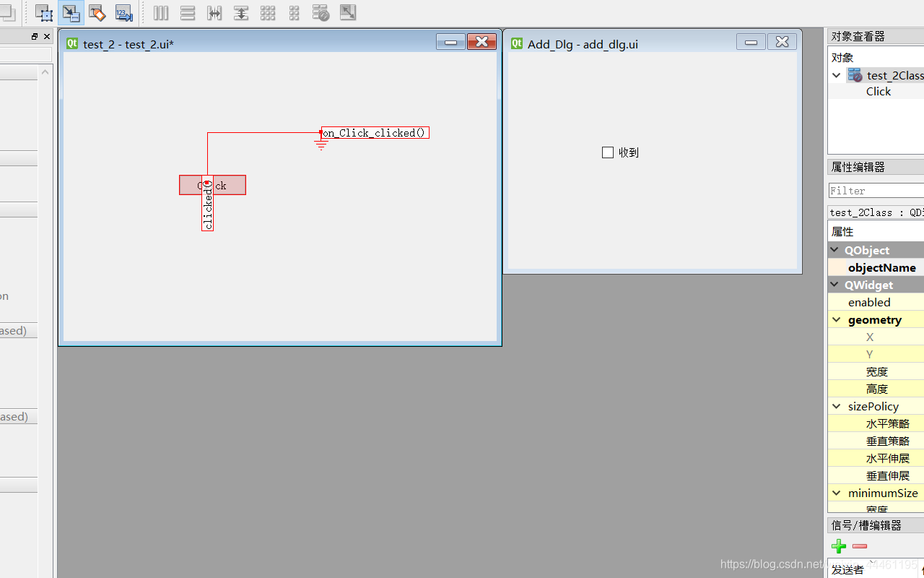This screenshot has width=924, height=578.
Task: Click the green plus to add connection
Action: tap(839, 546)
